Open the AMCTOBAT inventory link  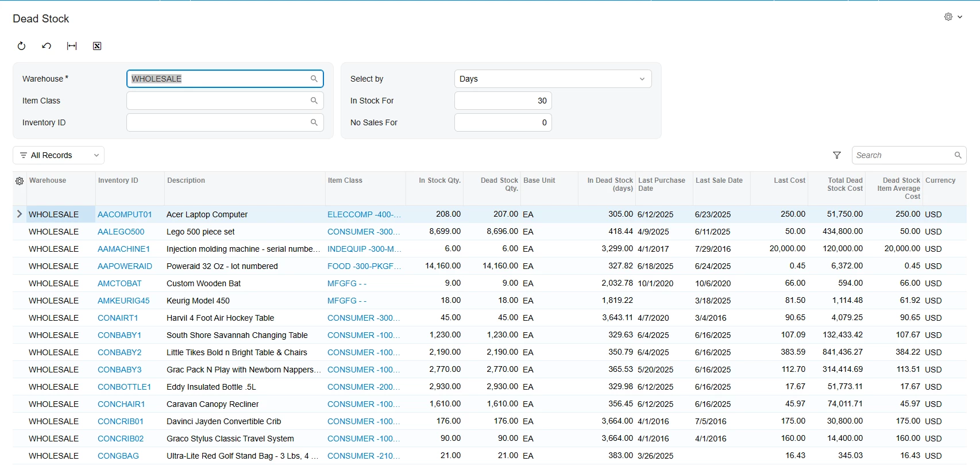pos(119,283)
